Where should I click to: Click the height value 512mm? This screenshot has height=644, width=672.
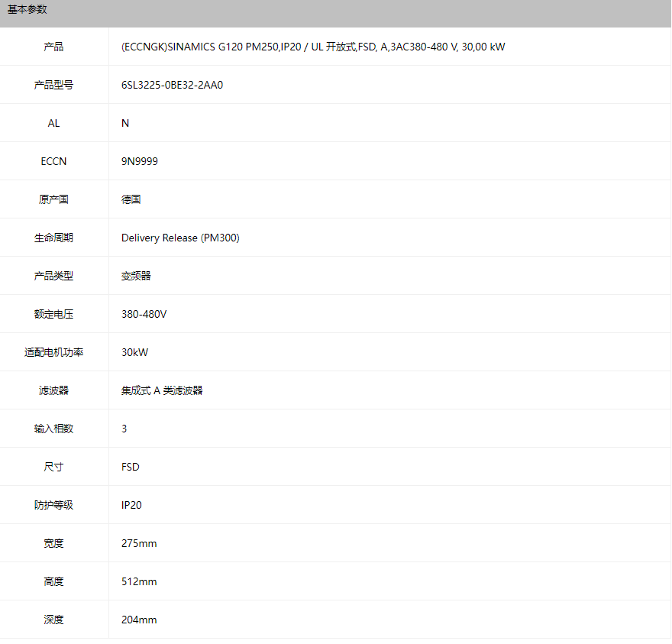click(x=139, y=581)
